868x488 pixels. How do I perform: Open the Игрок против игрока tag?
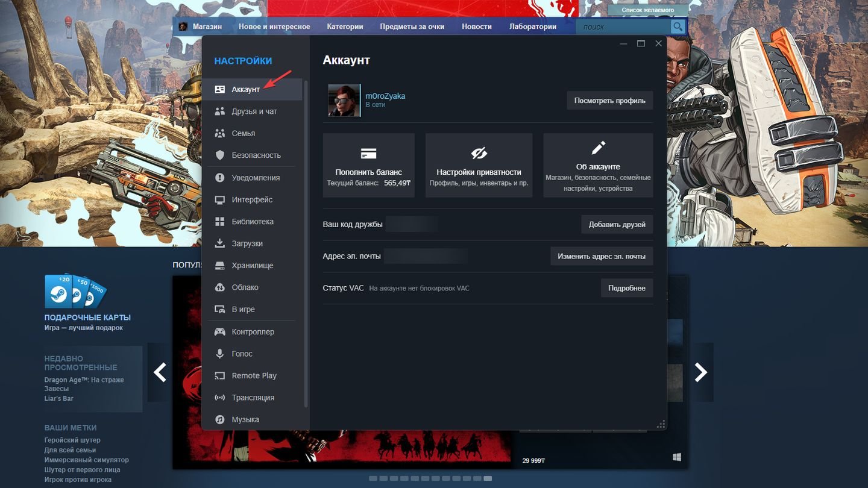tap(78, 480)
